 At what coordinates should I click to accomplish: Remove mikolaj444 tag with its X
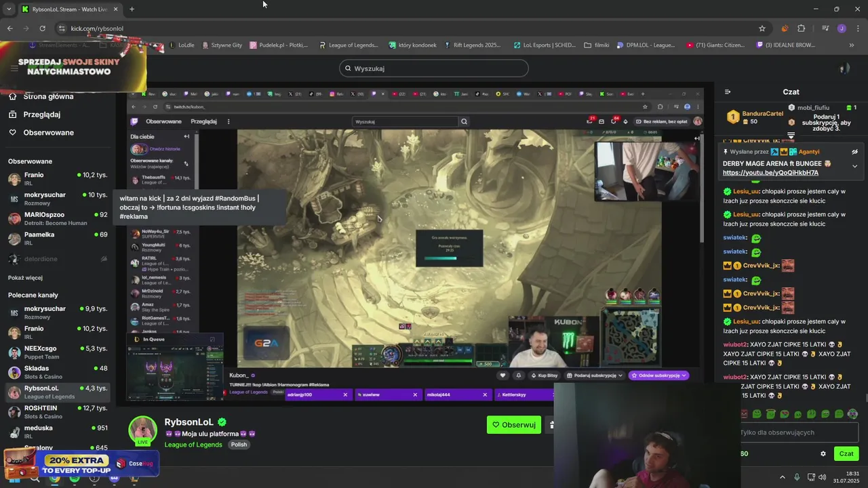(x=485, y=394)
